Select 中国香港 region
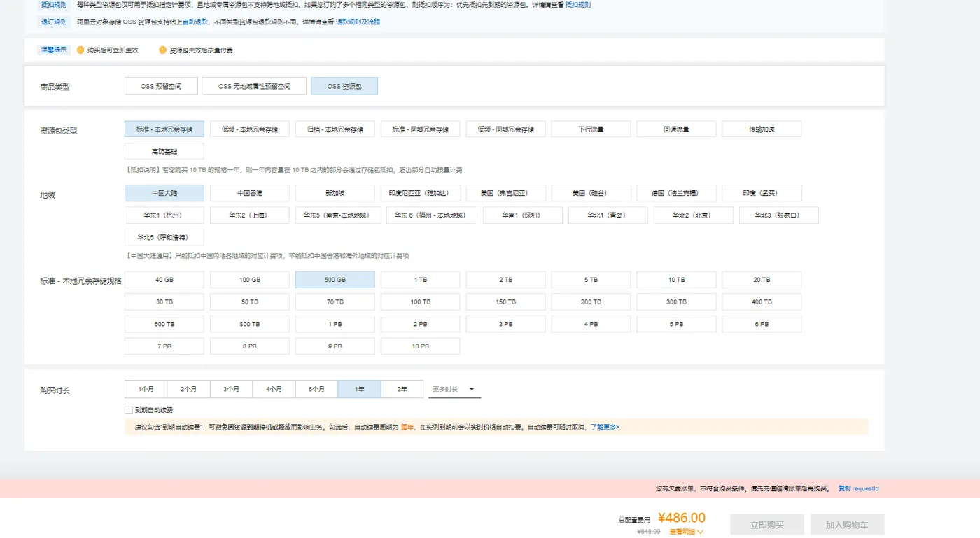Image resolution: width=980 pixels, height=538 pixels. coord(250,193)
